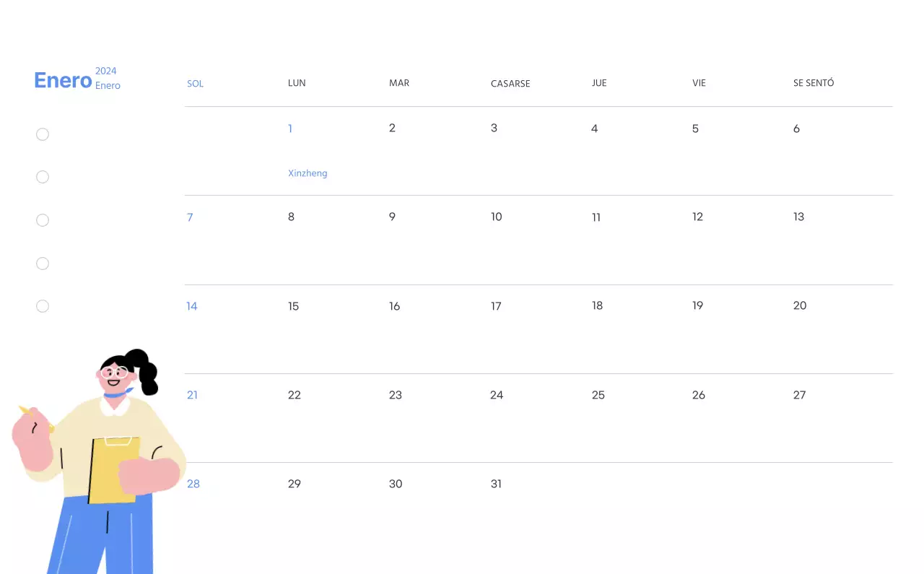The image size is (924, 574).
Task: Click the 2024 year label
Action: tap(106, 71)
